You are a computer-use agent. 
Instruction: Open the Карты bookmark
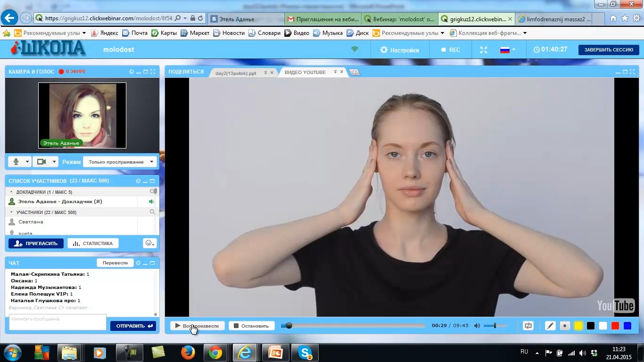164,33
